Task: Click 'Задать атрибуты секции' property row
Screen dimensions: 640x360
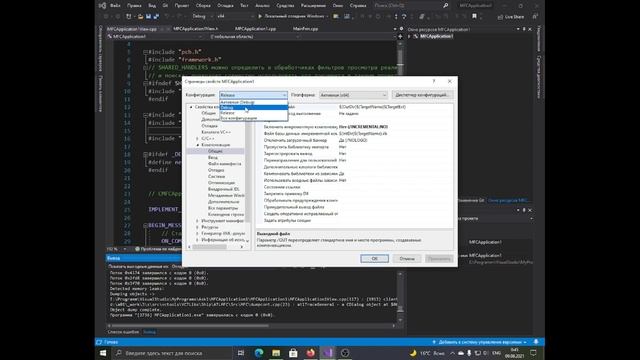Action: pos(355,220)
